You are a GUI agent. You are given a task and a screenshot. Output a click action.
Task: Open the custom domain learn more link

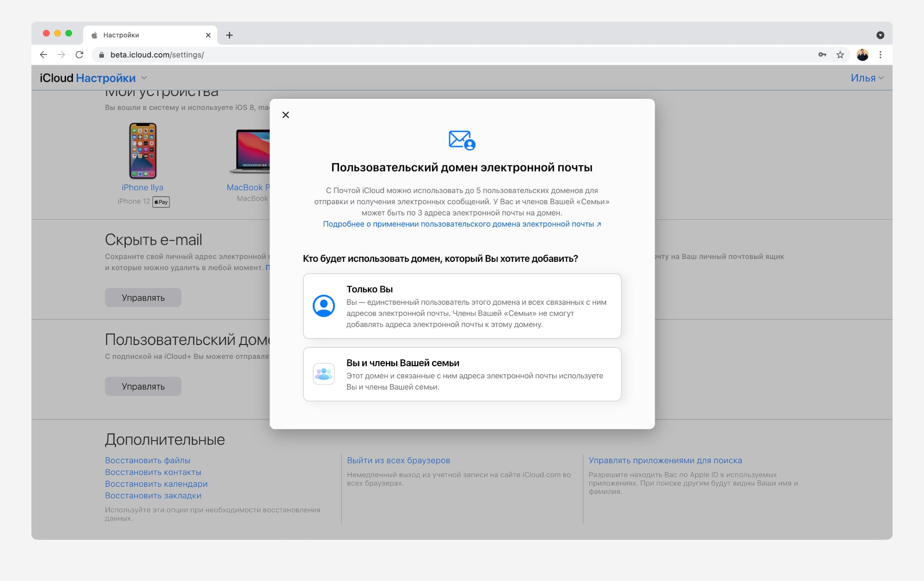pyautogui.click(x=462, y=224)
